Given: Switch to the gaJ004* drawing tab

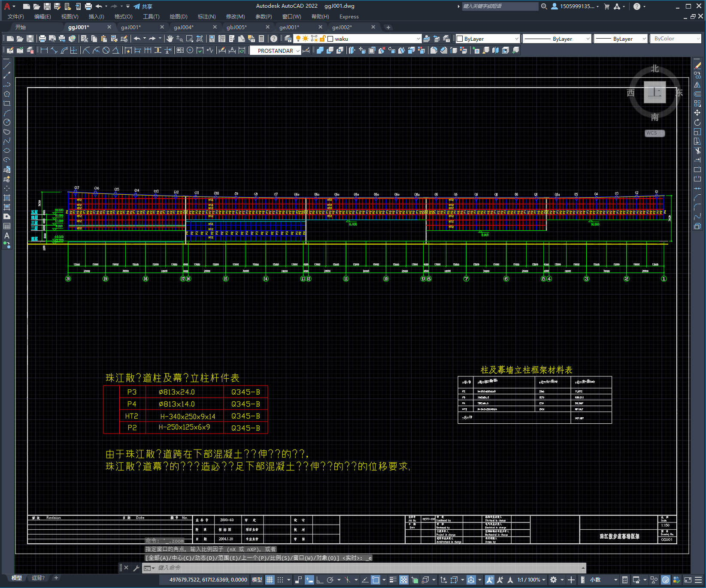Looking at the screenshot, I should [x=184, y=27].
